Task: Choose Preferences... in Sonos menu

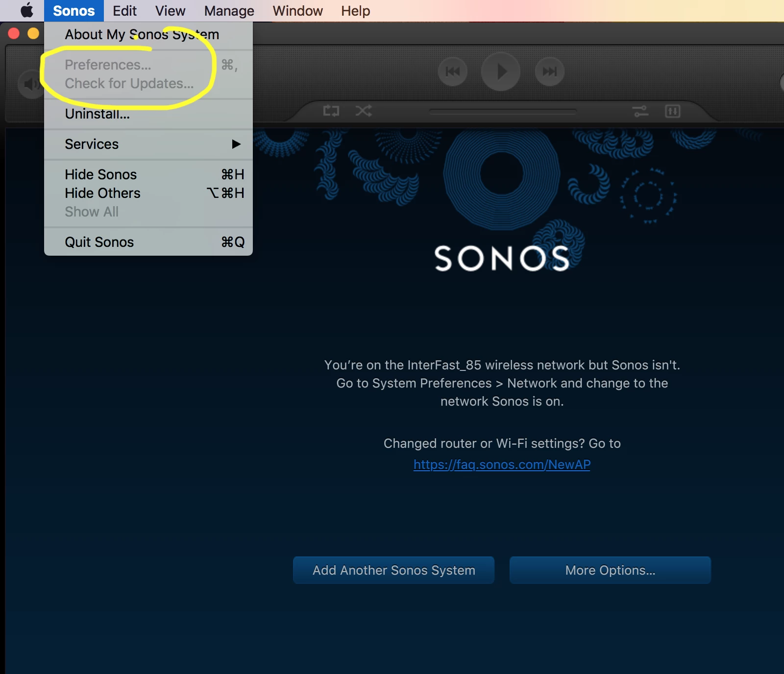Action: coord(148,65)
